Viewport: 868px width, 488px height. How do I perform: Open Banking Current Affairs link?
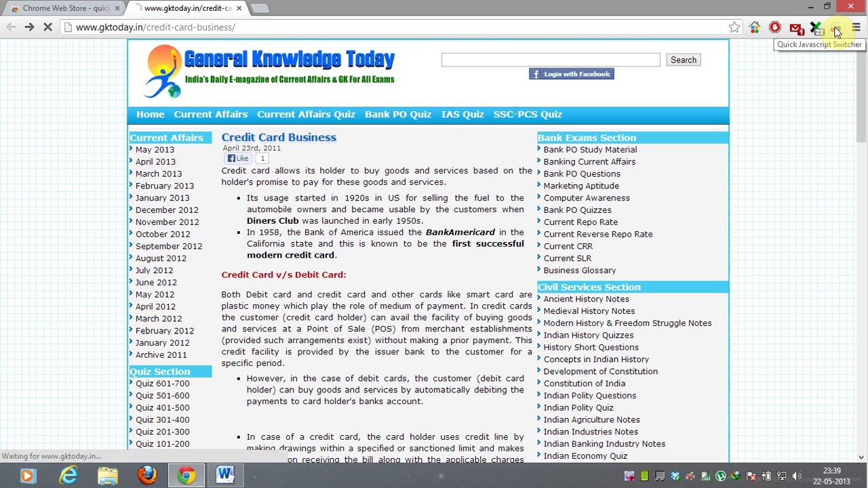pyautogui.click(x=589, y=162)
